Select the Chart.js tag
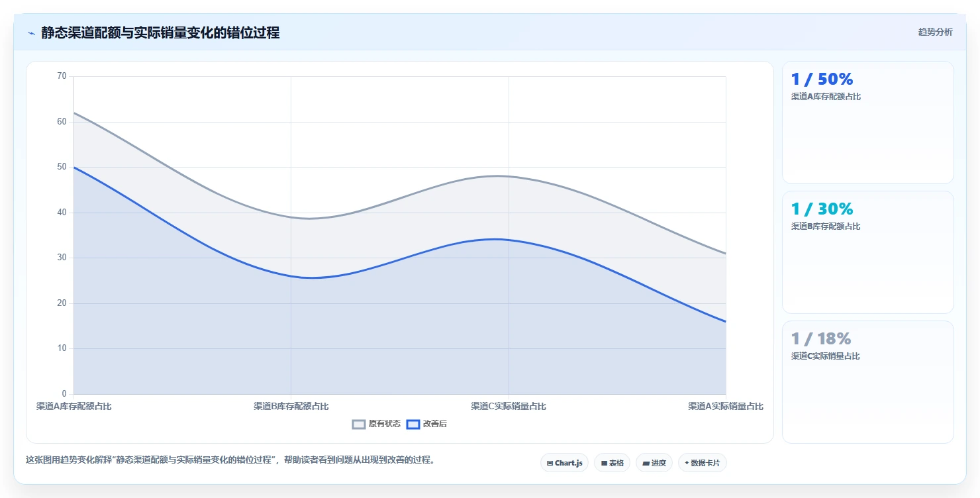The height and width of the screenshot is (498, 980). tap(564, 463)
